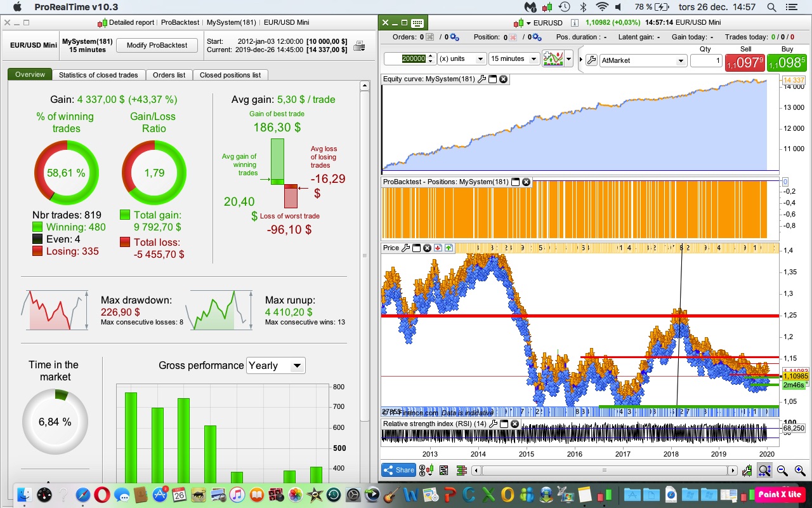Click green up arrow on Price panel

pyautogui.click(x=449, y=248)
